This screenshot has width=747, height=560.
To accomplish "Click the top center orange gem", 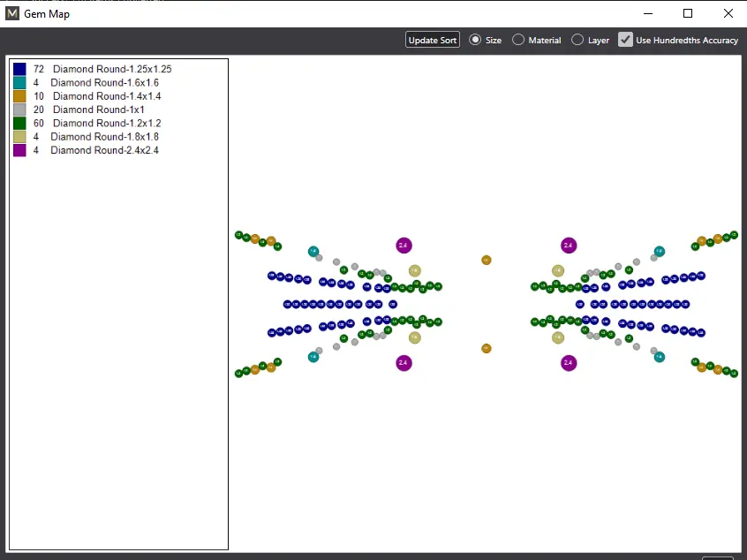I will click(x=486, y=260).
